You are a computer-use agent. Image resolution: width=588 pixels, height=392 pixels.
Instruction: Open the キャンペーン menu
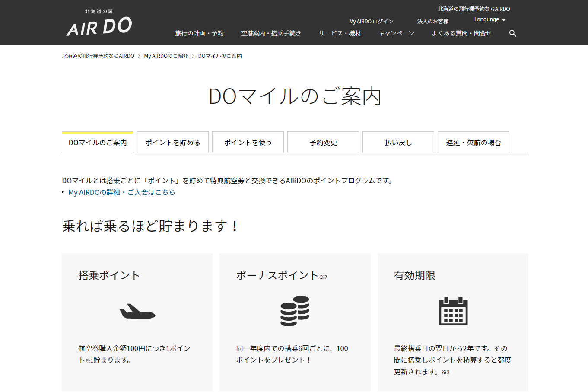point(396,33)
